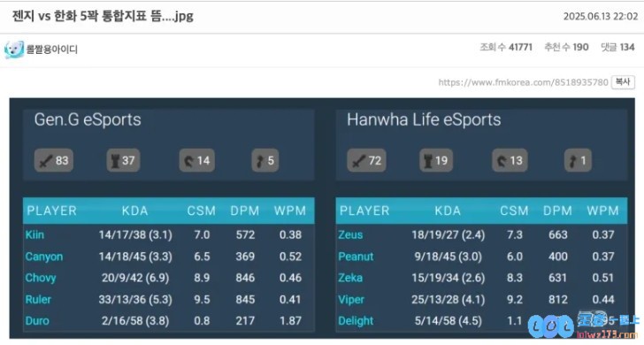Click Duro's WPM value 1.87
The height and width of the screenshot is (345, 644).
pos(290,321)
